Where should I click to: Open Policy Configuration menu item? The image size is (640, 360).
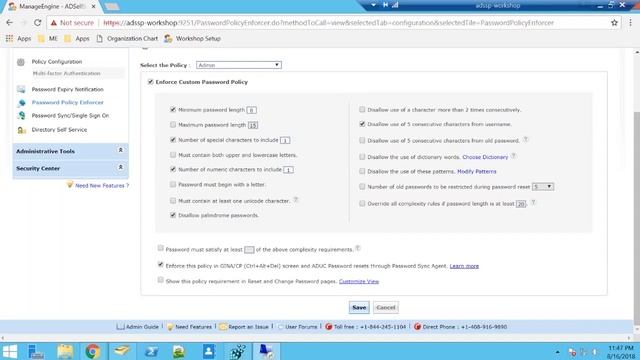pyautogui.click(x=57, y=62)
